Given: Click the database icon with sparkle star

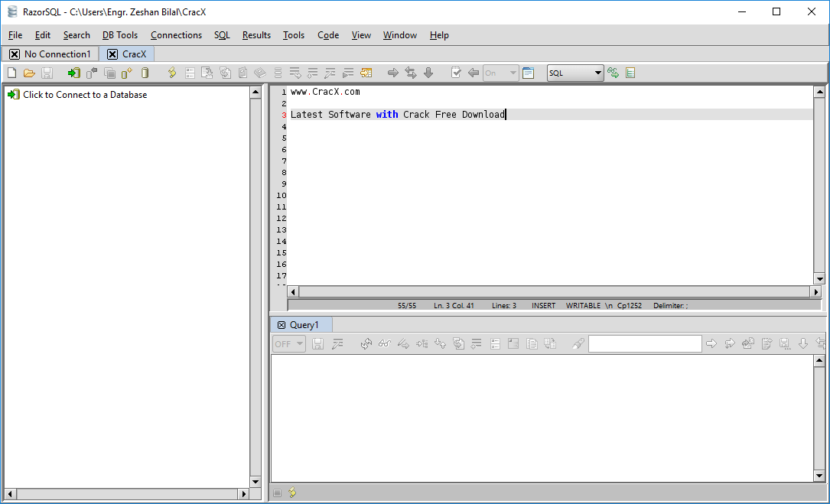Looking at the screenshot, I should click(127, 73).
